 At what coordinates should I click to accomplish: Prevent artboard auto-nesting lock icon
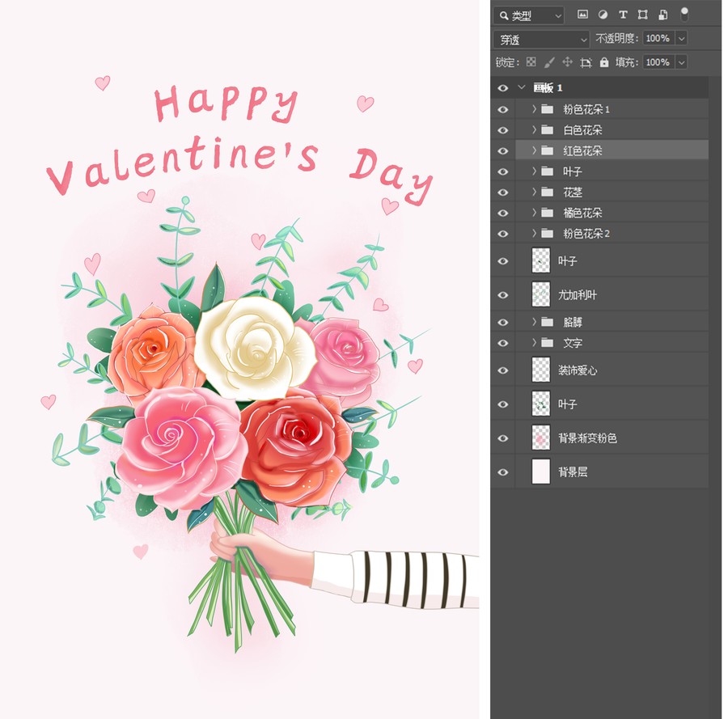[586, 62]
